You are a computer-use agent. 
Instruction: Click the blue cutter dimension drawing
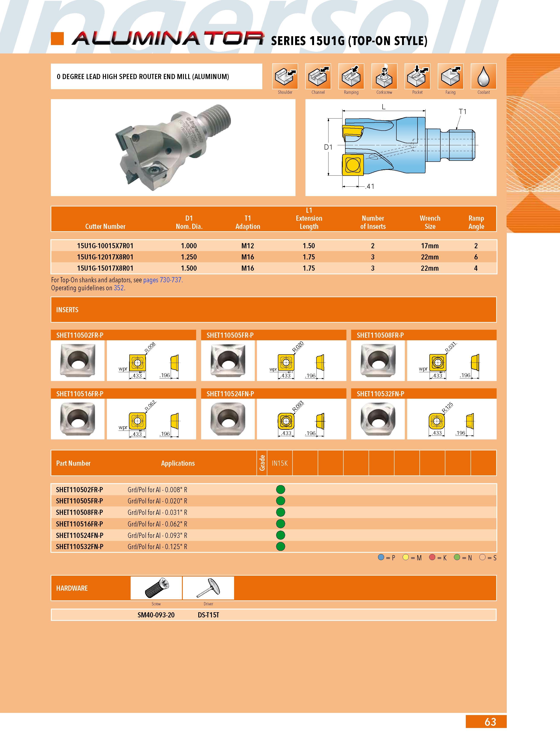pyautogui.click(x=401, y=147)
